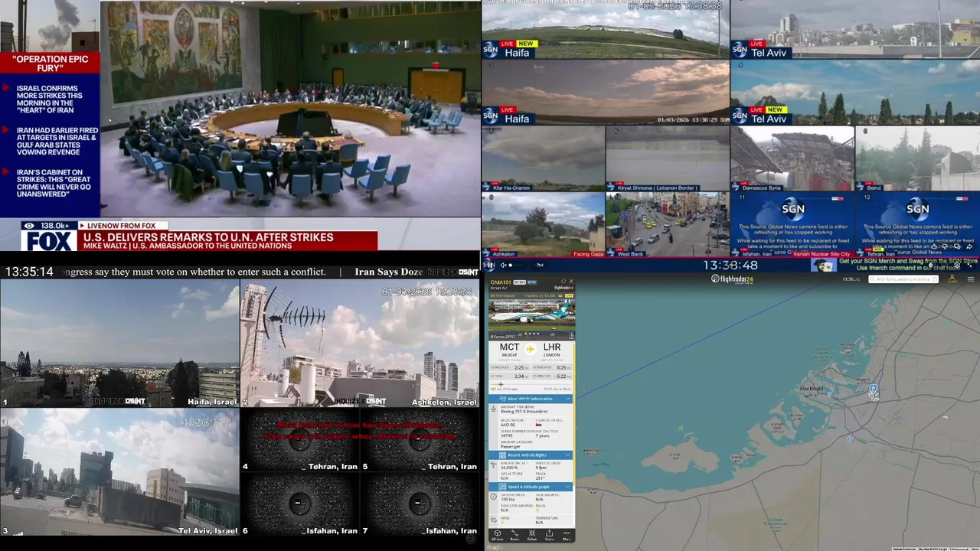Open the More options in bottom toolbar

pyautogui.click(x=567, y=535)
